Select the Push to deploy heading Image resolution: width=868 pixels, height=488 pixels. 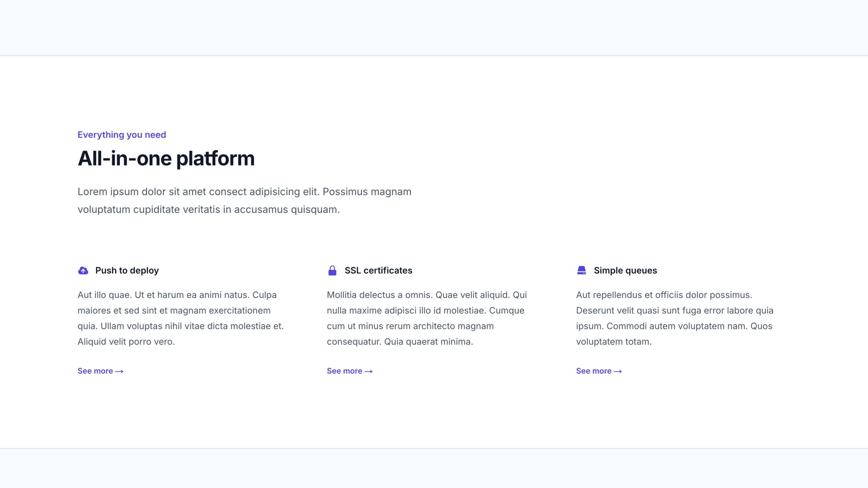pyautogui.click(x=127, y=271)
